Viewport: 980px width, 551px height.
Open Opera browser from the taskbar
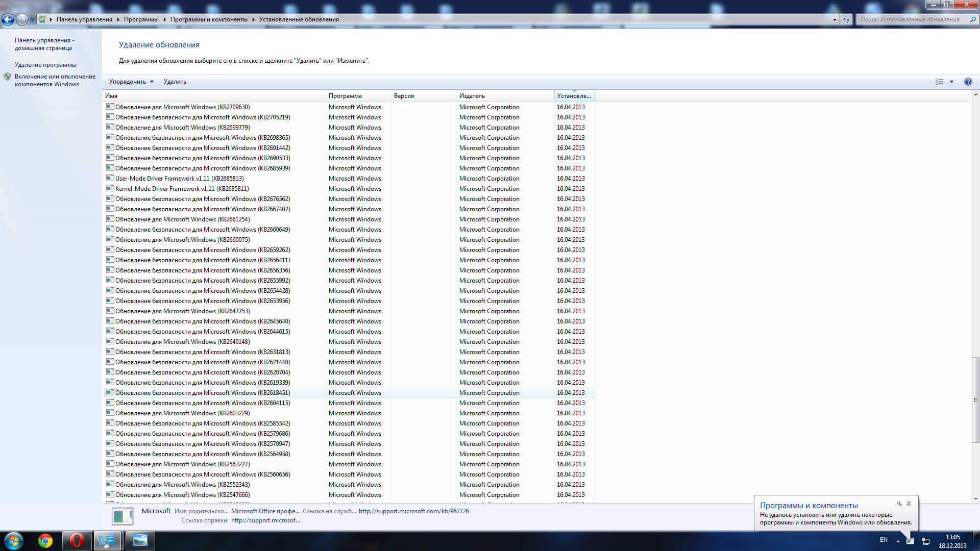coord(77,541)
